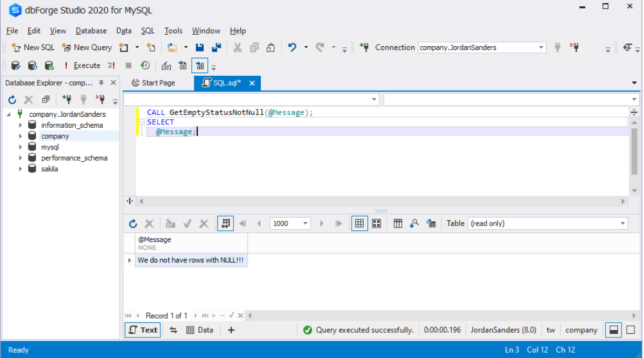Open the SQL menu
Screen dimensions: 644x358
tap(148, 31)
